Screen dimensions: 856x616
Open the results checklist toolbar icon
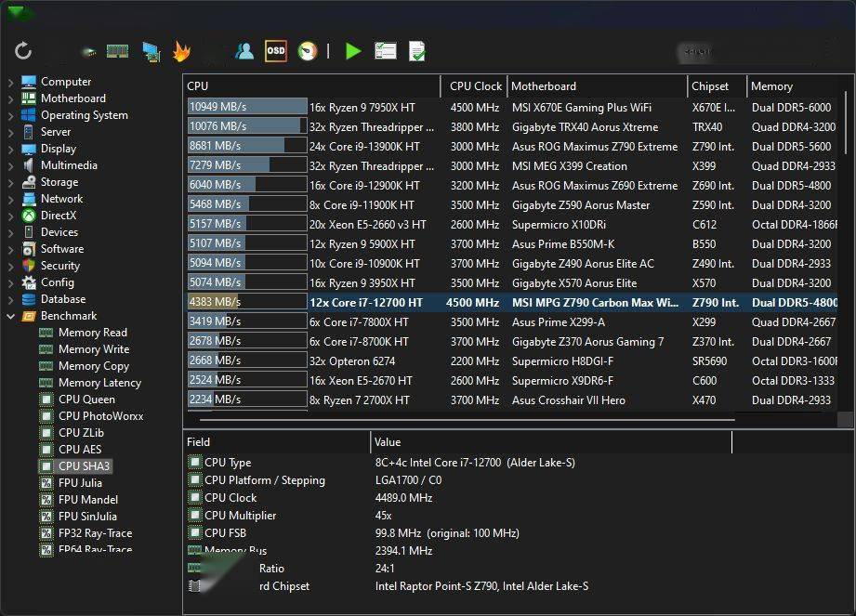(386, 51)
